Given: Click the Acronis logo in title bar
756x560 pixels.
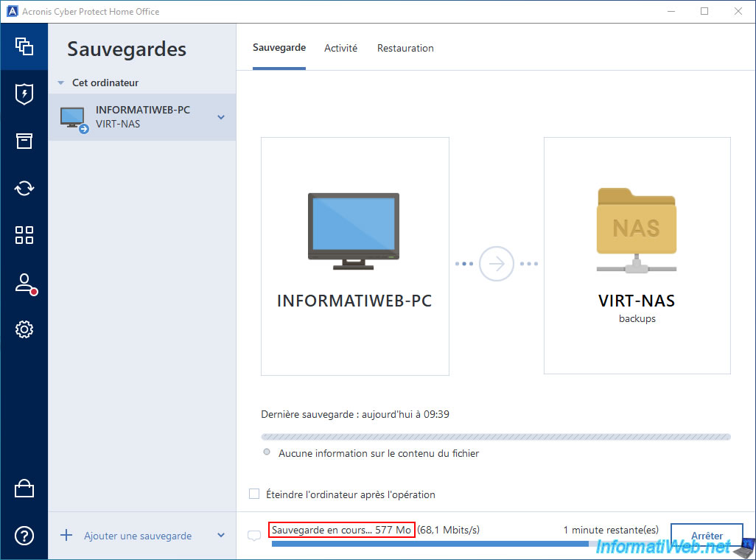Looking at the screenshot, I should (x=12, y=11).
